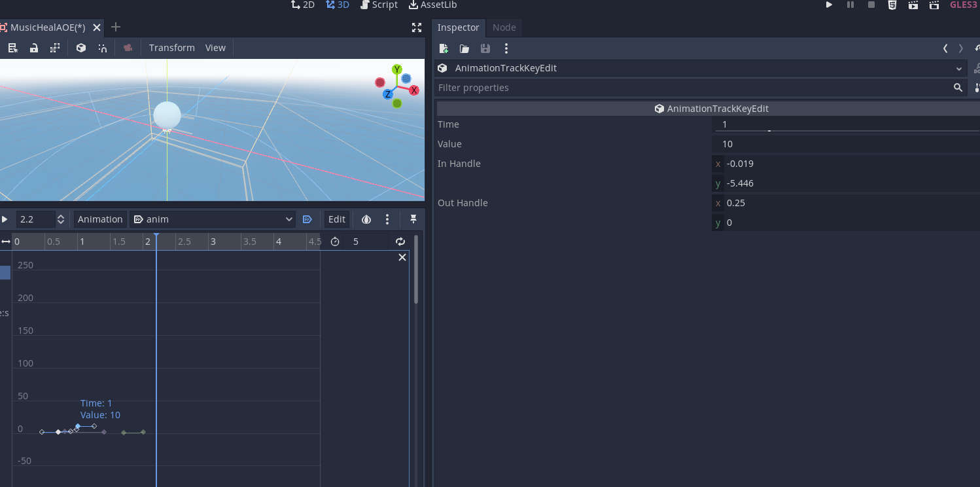Screen dimensions: 980x487
Task: Click the animation editor vertical scrollbar
Action: pyautogui.click(x=416, y=270)
